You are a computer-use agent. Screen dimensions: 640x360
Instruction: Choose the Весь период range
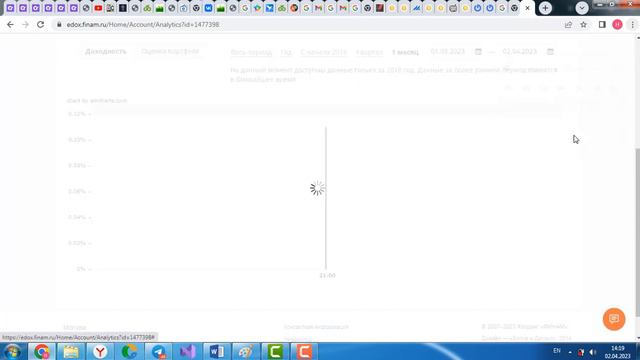pyautogui.click(x=251, y=52)
